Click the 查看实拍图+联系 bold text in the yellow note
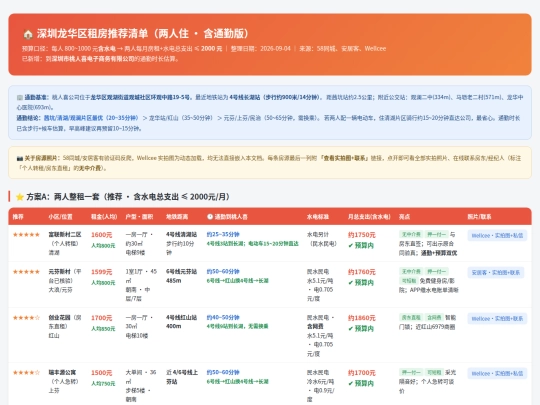Screen dimensions: 540x405 345,158
